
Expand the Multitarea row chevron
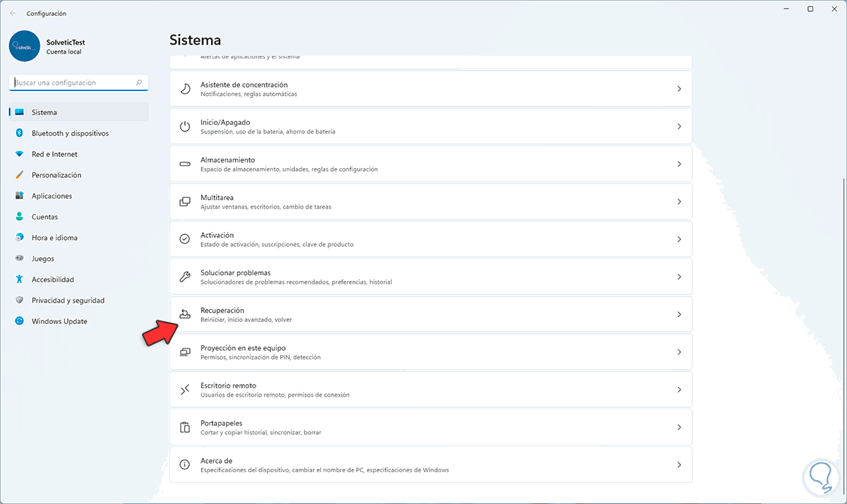[679, 202]
